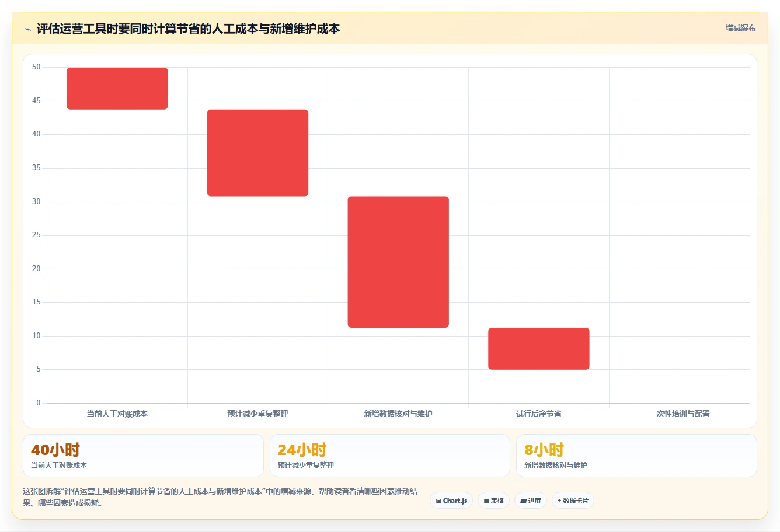
Task: Click the lightning icon beside the chart title
Action: [27, 29]
